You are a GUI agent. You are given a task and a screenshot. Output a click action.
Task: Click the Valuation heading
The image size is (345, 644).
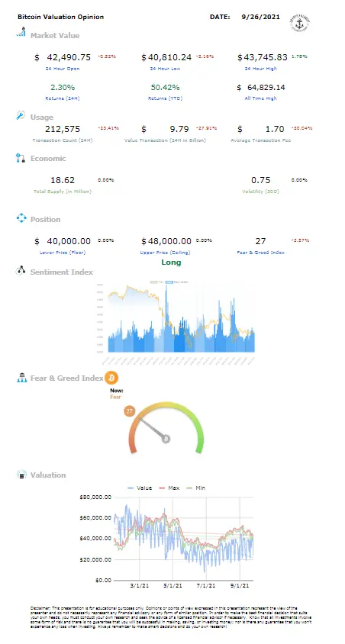point(48,475)
